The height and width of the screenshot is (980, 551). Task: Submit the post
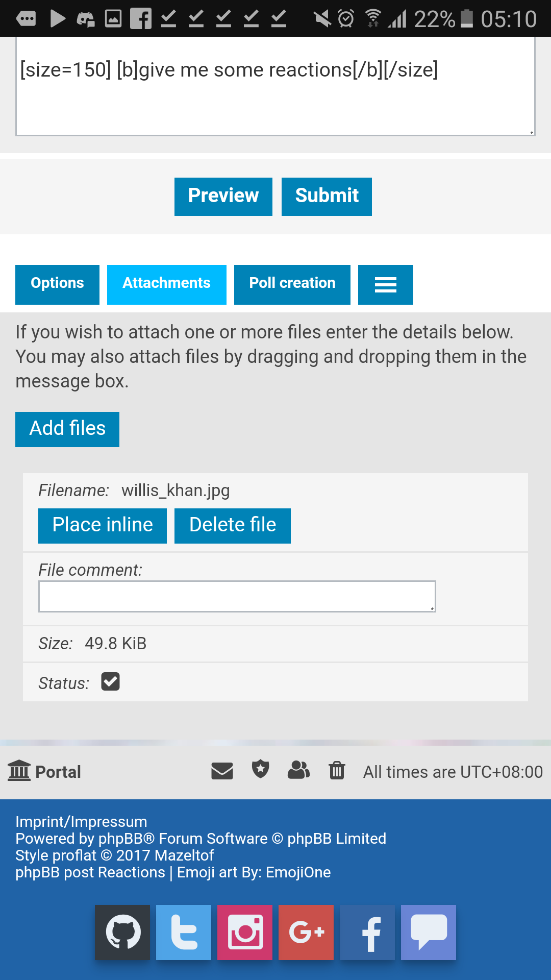pyautogui.click(x=327, y=197)
